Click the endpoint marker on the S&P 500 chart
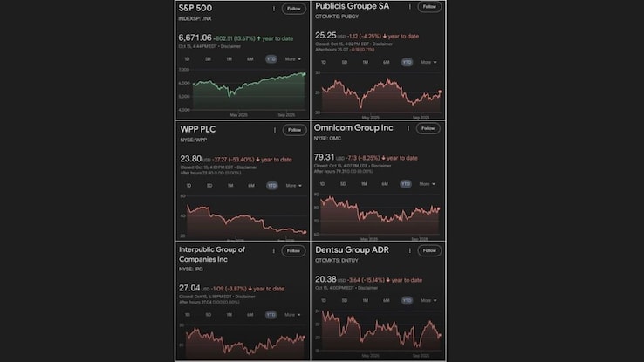This screenshot has height=362, width=644. (x=305, y=74)
